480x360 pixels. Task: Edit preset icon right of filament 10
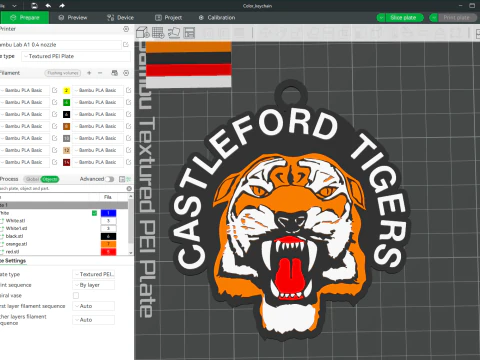(x=129, y=138)
